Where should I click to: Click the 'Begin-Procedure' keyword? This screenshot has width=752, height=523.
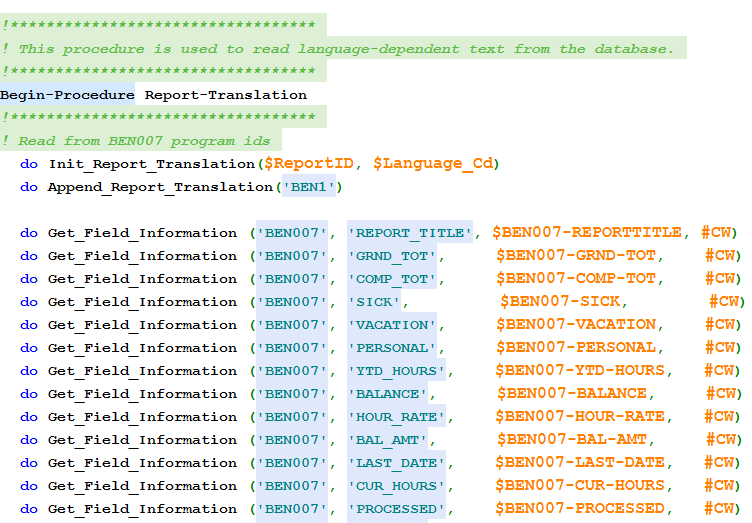pos(67,95)
